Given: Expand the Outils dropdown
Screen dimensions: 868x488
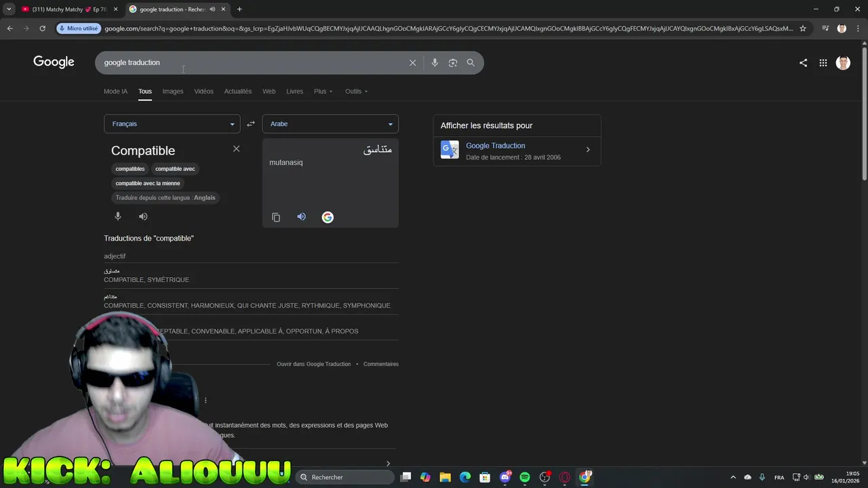Looking at the screenshot, I should click(357, 91).
